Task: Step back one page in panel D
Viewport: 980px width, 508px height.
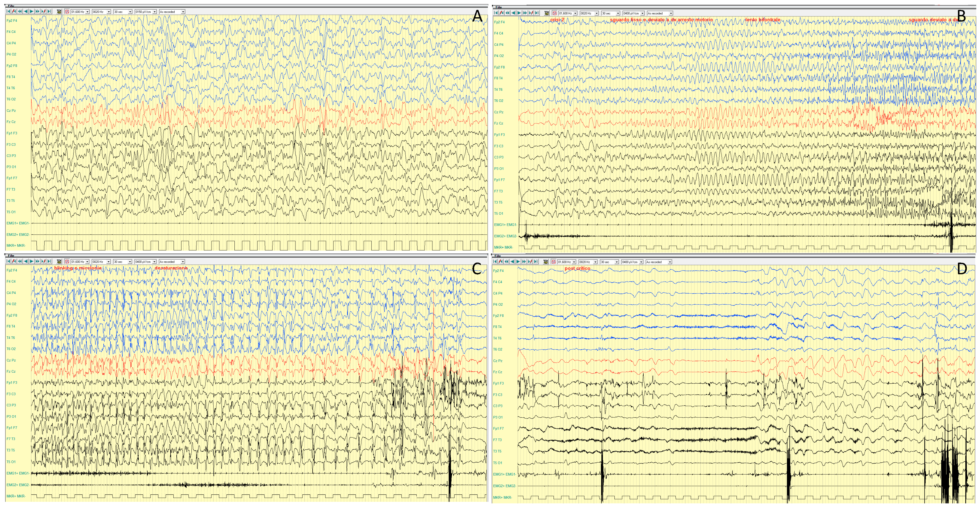Action: pos(513,262)
